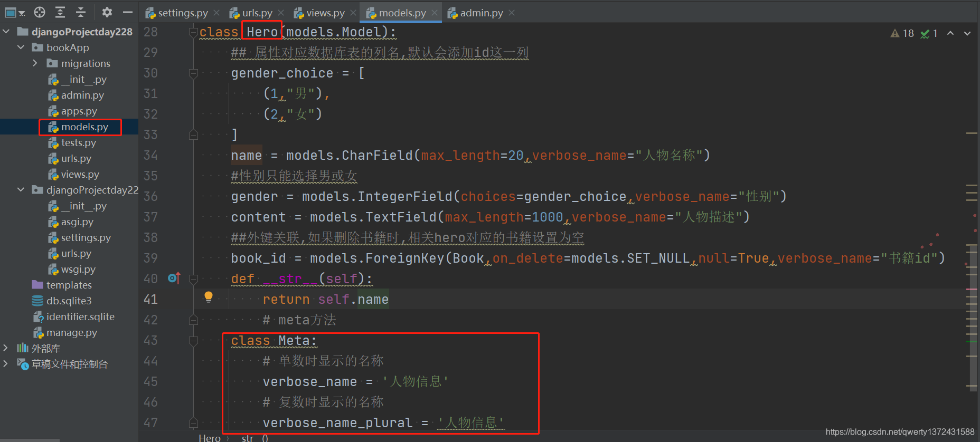The image size is (980, 442).
Task: Click the override gutter icon on line 40
Action: click(174, 278)
